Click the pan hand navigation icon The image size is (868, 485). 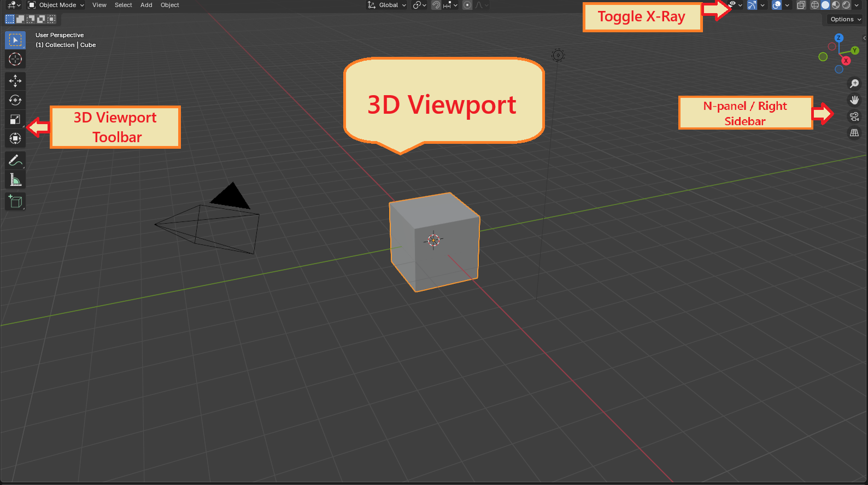coord(854,100)
